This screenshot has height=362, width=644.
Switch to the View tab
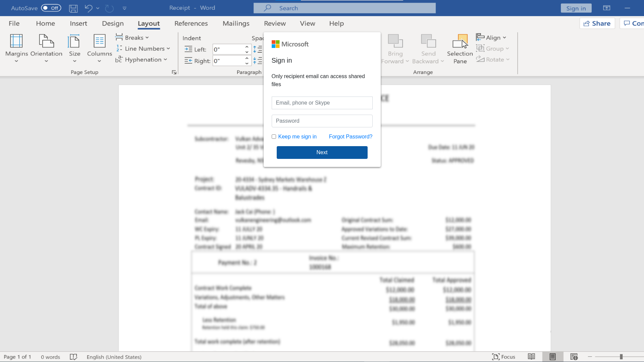click(308, 23)
